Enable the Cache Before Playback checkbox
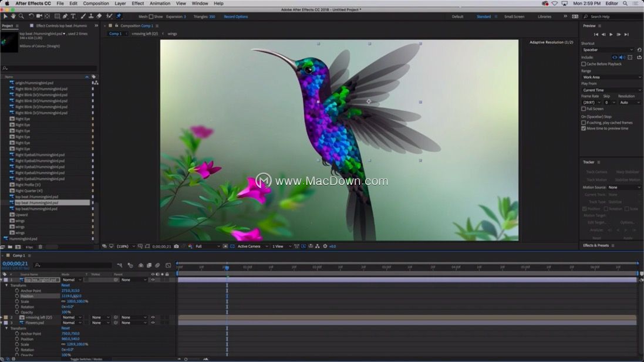 pyautogui.click(x=584, y=64)
